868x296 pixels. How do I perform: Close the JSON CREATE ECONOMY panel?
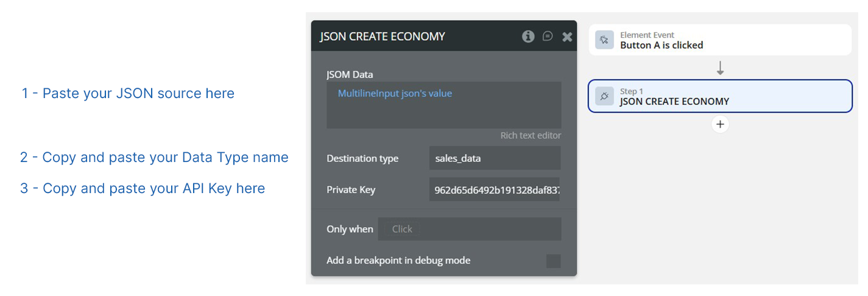pos(567,37)
